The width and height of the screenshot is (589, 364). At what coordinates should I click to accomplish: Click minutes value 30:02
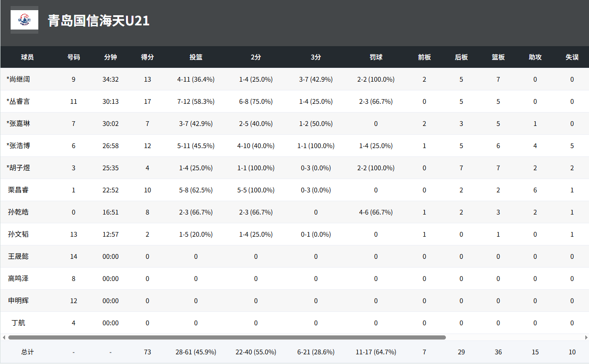coord(110,124)
